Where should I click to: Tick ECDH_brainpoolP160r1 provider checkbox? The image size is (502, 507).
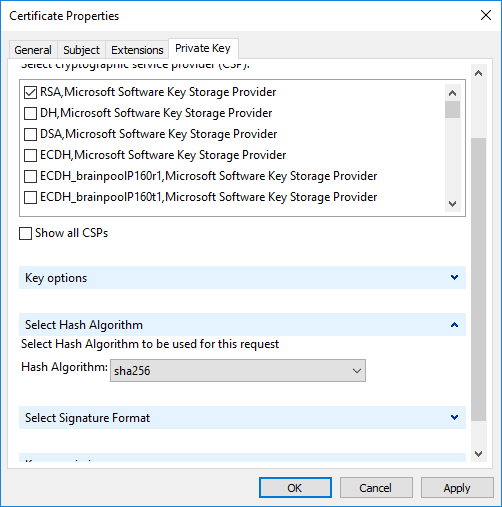coord(30,176)
